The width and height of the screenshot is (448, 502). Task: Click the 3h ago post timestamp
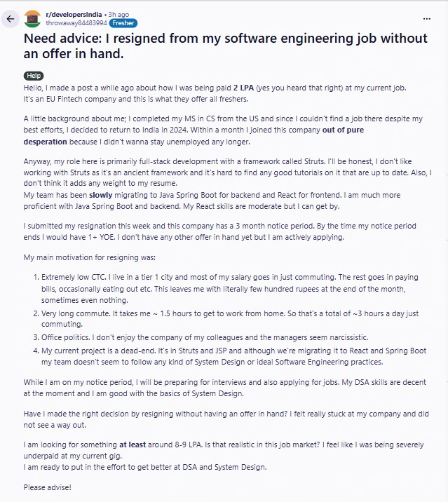[x=119, y=14]
